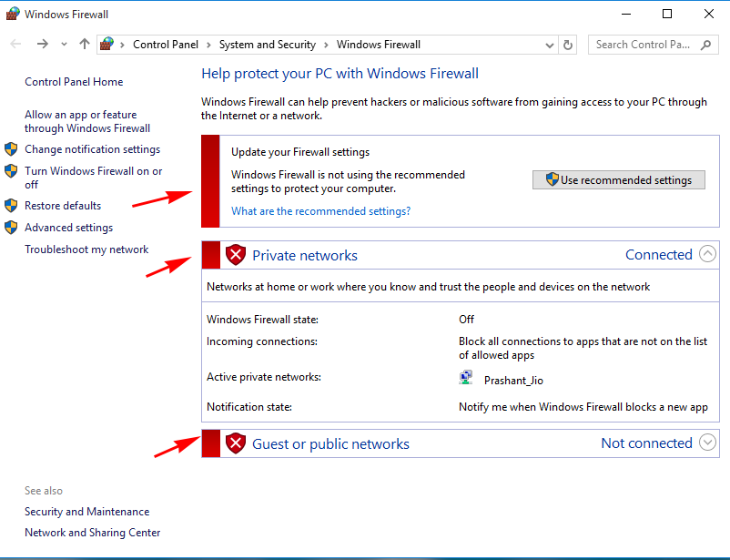Go up one level arrow
Image resolution: width=730 pixels, height=560 pixels.
pos(85,45)
